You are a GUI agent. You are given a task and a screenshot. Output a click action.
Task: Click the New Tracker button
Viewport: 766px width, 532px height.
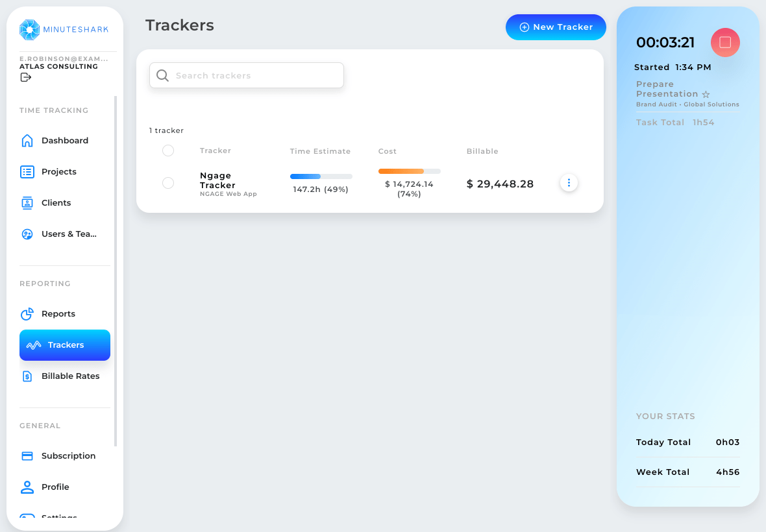pyautogui.click(x=556, y=27)
